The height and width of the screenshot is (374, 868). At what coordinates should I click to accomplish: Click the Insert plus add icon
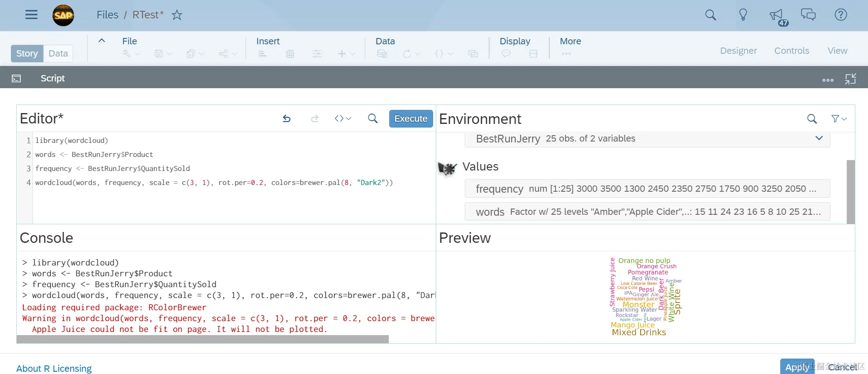[x=342, y=54]
